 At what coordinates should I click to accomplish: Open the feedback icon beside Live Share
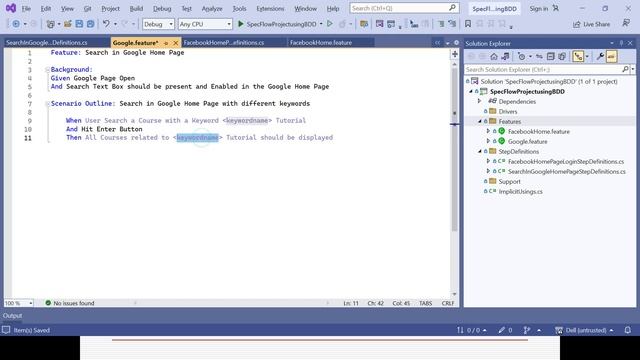[x=626, y=24]
